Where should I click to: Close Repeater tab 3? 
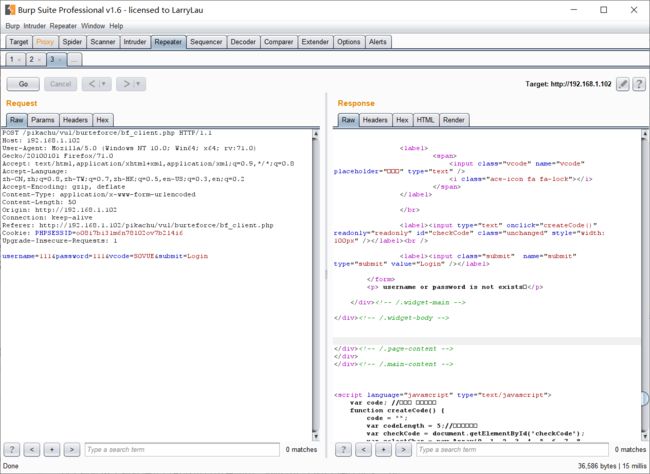pyautogui.click(x=60, y=60)
